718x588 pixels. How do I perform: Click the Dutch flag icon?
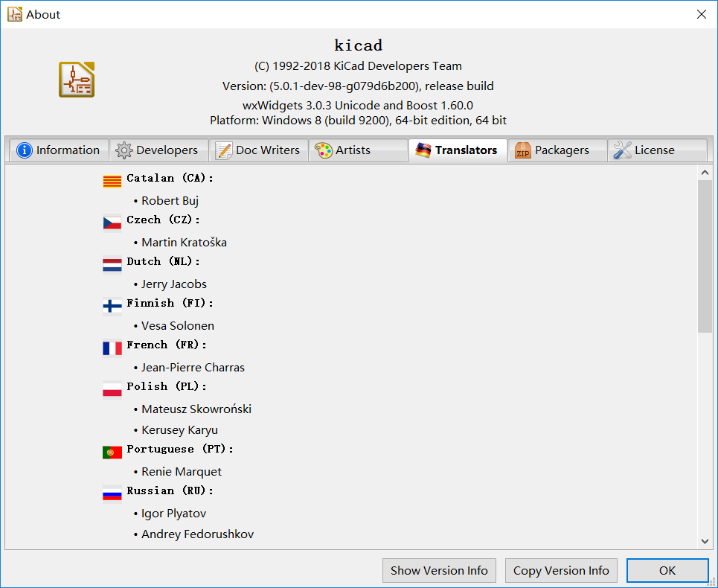(x=112, y=265)
